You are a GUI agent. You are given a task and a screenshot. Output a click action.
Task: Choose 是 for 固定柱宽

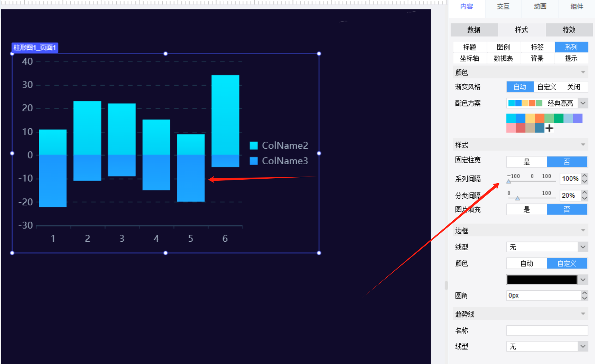[527, 162]
